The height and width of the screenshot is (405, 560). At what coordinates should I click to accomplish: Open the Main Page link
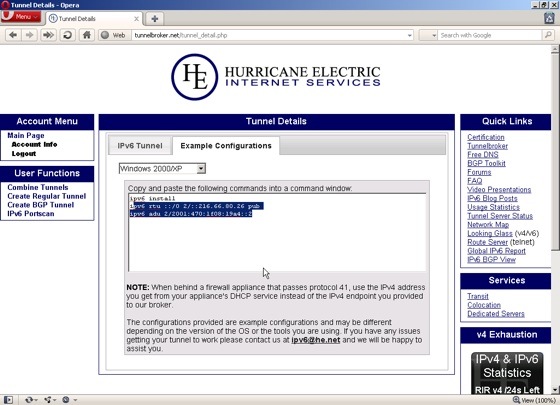pyautogui.click(x=26, y=135)
